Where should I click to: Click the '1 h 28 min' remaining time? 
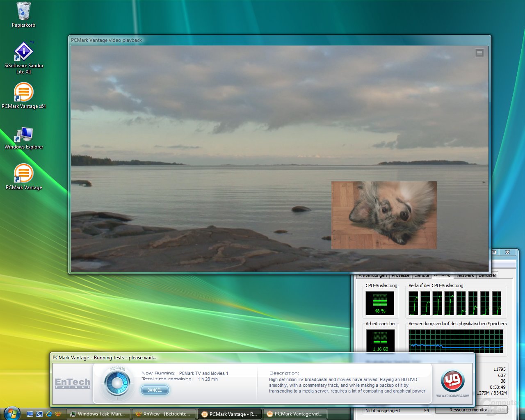208,379
